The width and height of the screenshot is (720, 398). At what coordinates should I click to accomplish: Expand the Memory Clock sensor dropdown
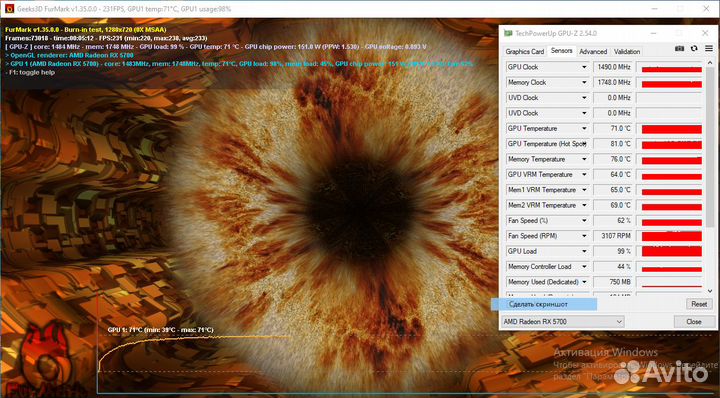pyautogui.click(x=584, y=83)
